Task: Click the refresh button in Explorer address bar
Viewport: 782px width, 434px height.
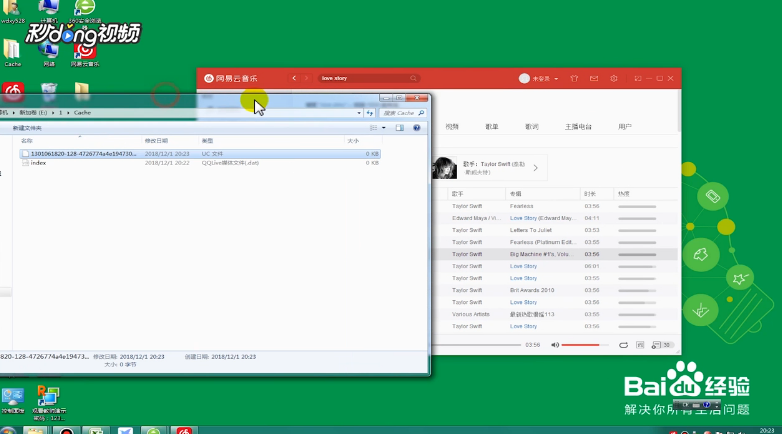Action: click(370, 113)
